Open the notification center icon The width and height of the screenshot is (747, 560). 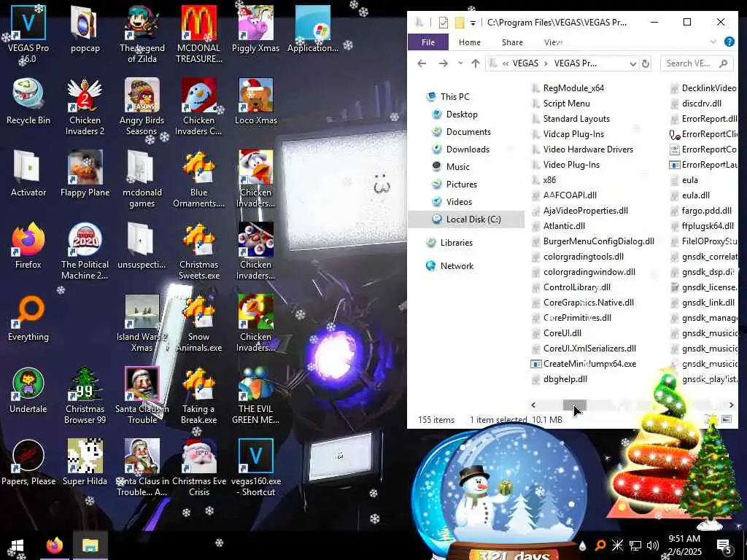pyautogui.click(x=724, y=547)
